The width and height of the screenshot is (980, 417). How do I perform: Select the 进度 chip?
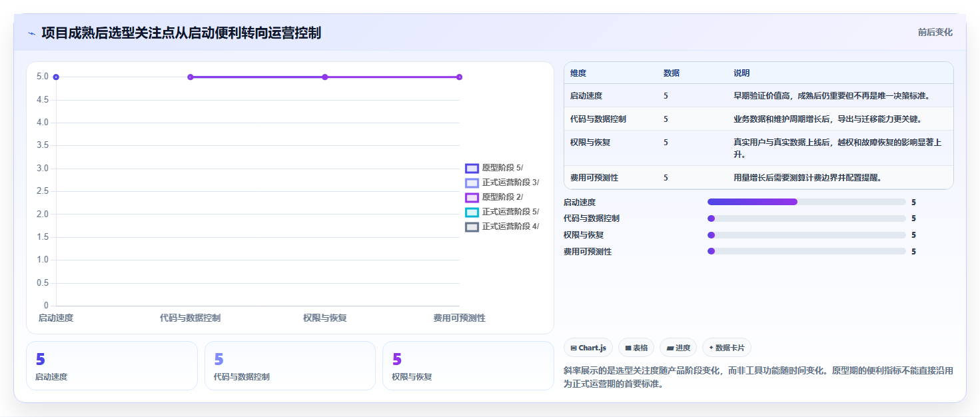point(678,348)
